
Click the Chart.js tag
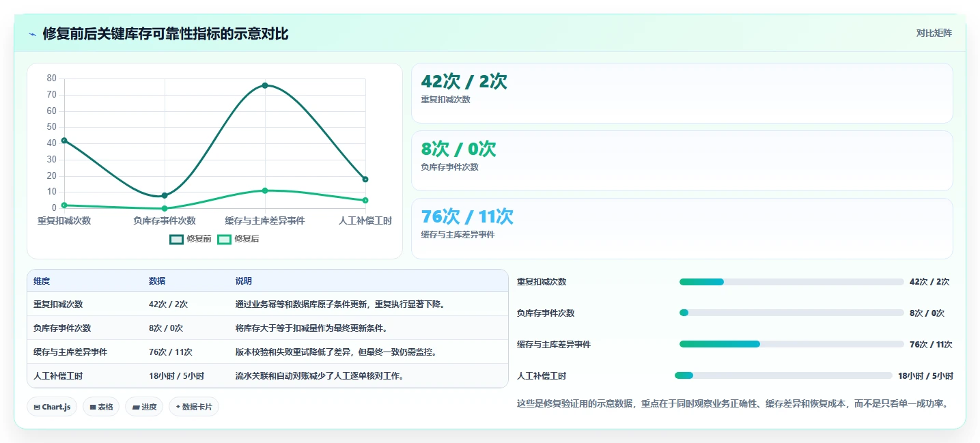click(x=53, y=407)
